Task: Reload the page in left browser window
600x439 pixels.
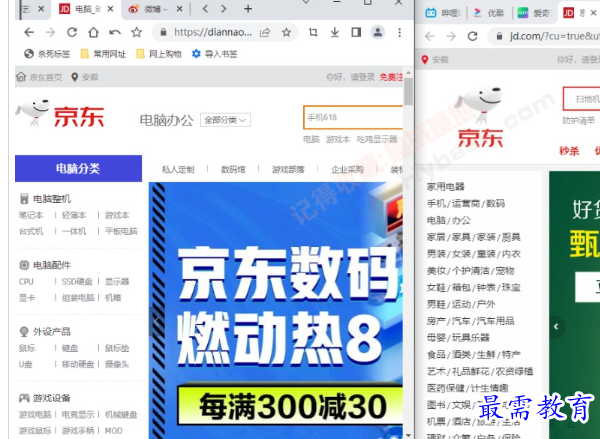Action: pos(72,33)
